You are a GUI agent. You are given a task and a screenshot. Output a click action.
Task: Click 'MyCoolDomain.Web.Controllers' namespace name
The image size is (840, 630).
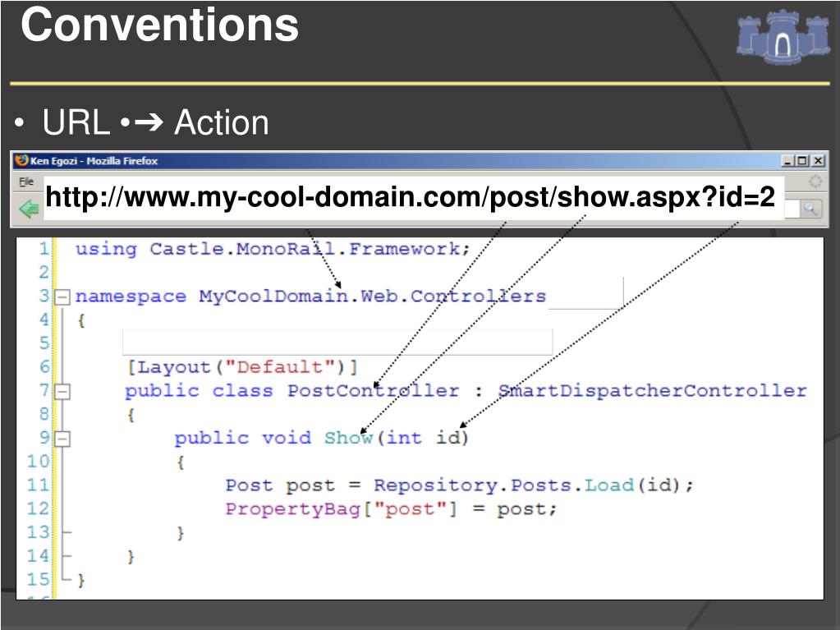(372, 297)
